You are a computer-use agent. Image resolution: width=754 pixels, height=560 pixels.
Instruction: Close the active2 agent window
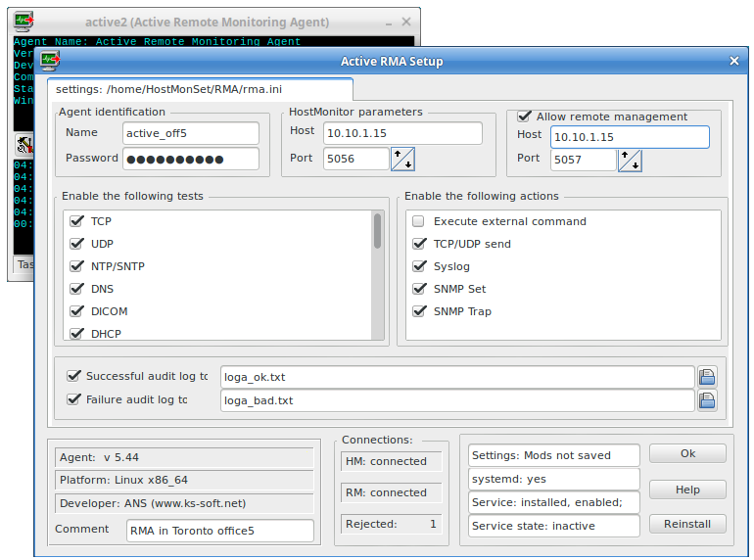point(406,22)
